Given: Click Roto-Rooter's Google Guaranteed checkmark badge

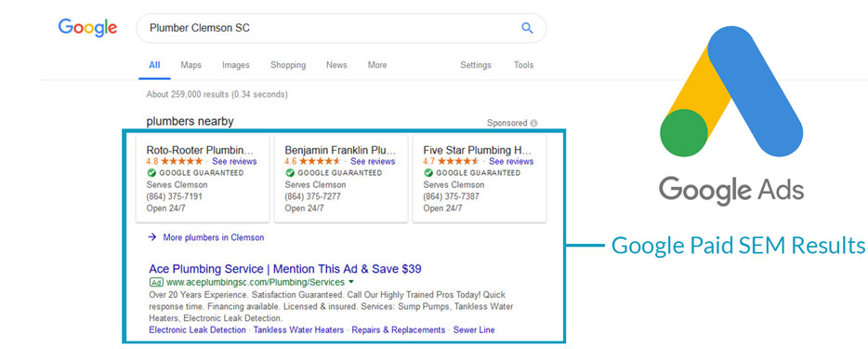Looking at the screenshot, I should pyautogui.click(x=151, y=173).
